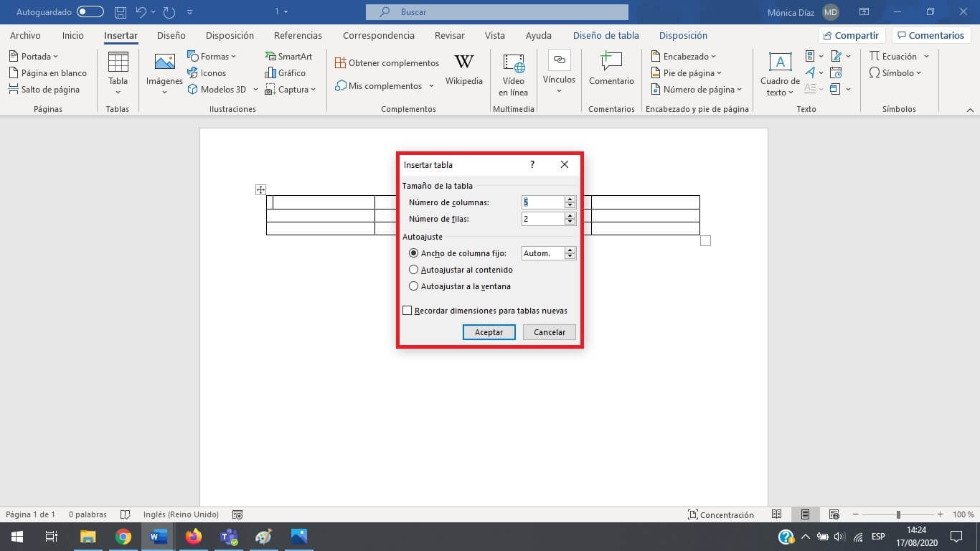
Task: Open the Referencias tab
Action: pos(298,35)
